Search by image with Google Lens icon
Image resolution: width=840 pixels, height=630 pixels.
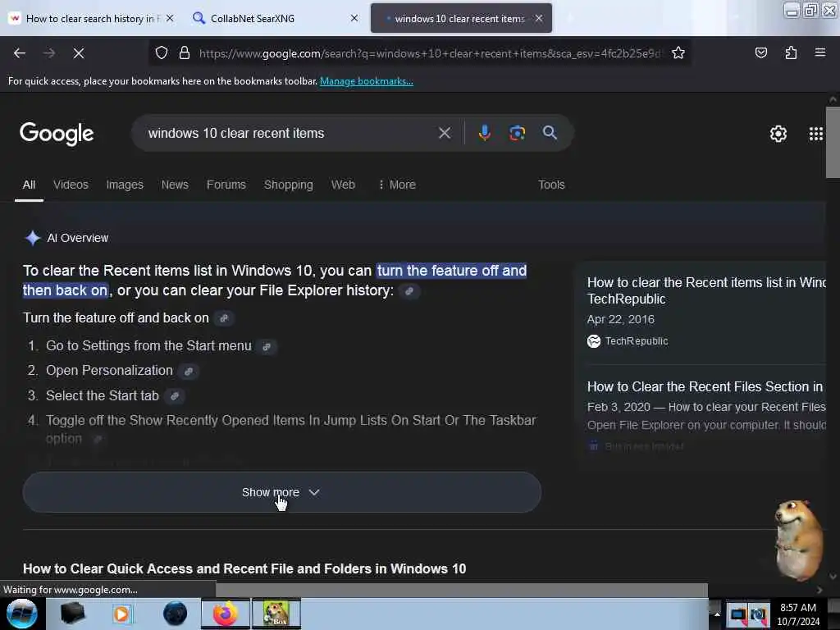(x=517, y=133)
